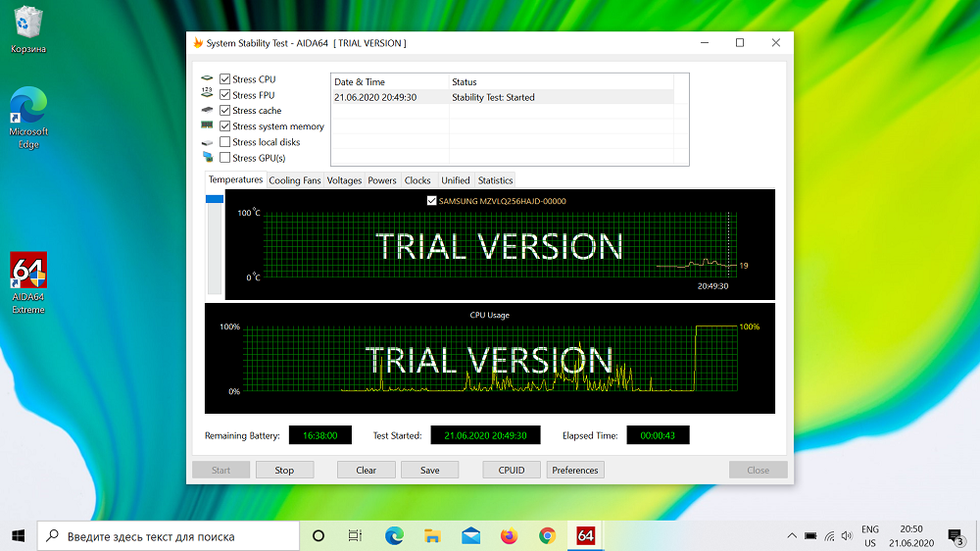Open the notification center icon

(x=955, y=536)
